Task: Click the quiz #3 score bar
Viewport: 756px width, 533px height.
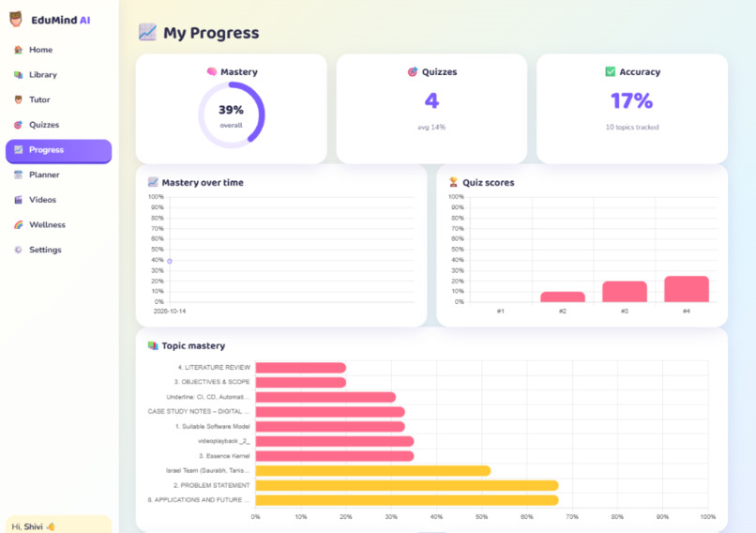Action: pos(625,292)
